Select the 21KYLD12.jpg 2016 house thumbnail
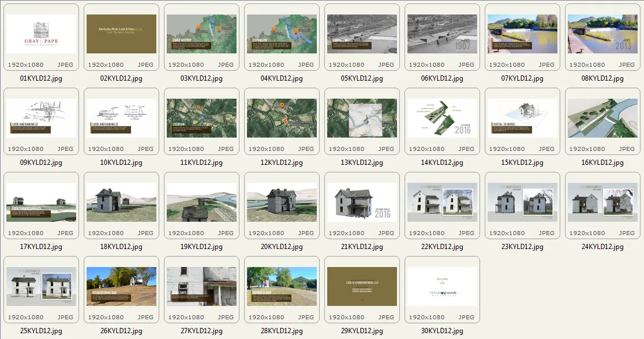The width and height of the screenshot is (644, 339). click(x=362, y=203)
